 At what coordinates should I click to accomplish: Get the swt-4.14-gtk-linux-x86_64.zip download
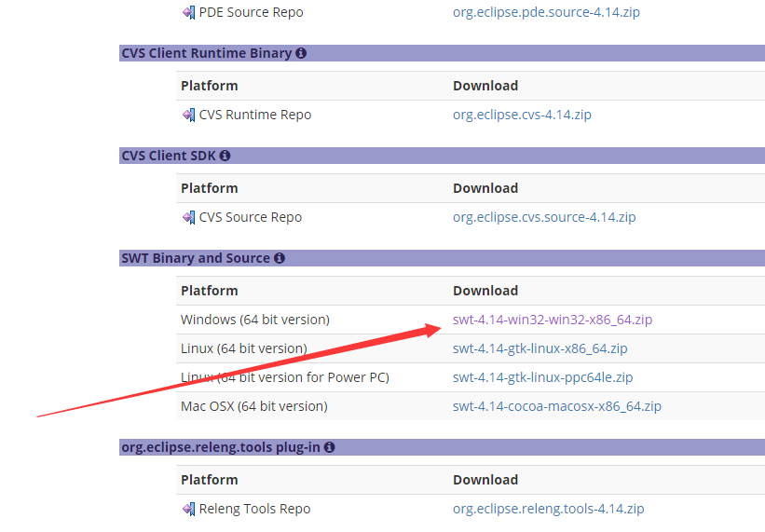tap(540, 348)
